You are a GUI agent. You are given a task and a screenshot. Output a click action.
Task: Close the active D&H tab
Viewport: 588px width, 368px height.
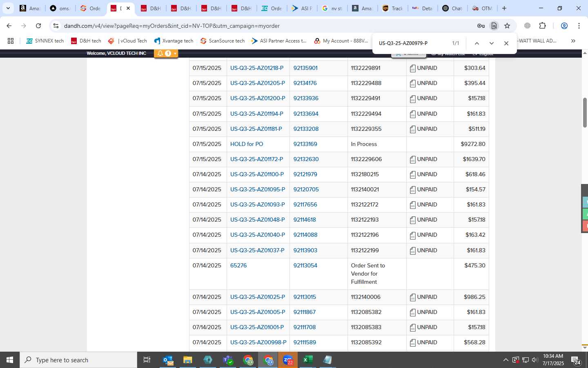128,8
